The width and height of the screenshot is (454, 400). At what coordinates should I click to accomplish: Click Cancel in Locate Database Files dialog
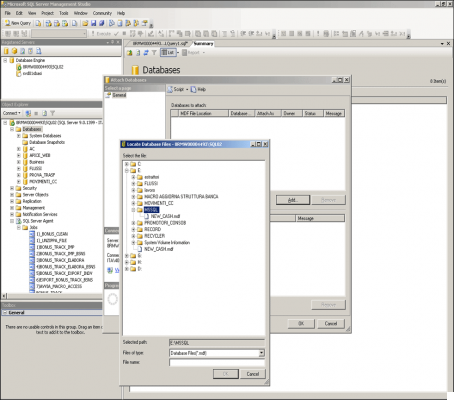(253, 374)
